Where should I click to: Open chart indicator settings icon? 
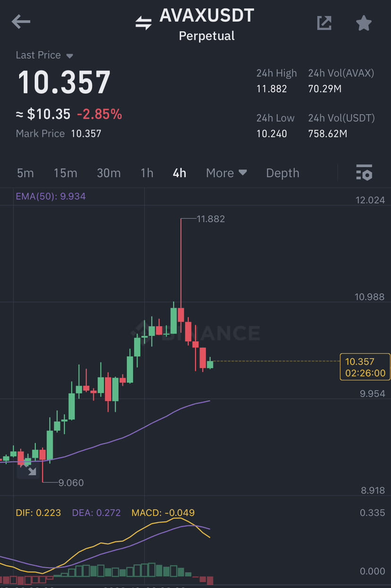coord(364,173)
